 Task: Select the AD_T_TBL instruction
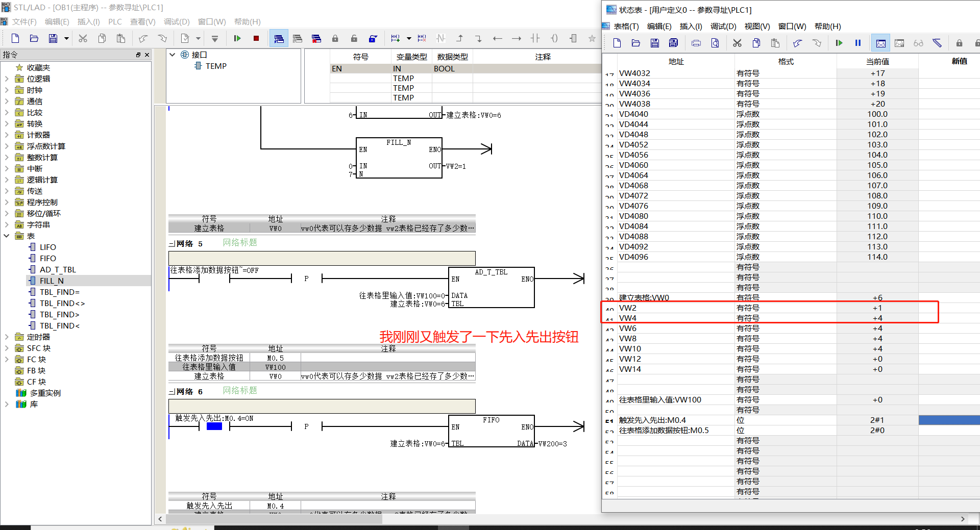pos(58,270)
